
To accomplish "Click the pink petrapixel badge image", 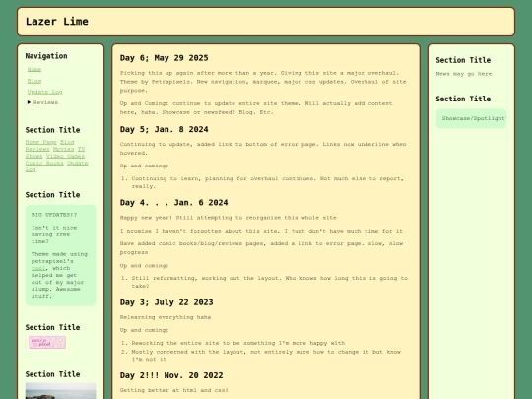I will (x=47, y=342).
